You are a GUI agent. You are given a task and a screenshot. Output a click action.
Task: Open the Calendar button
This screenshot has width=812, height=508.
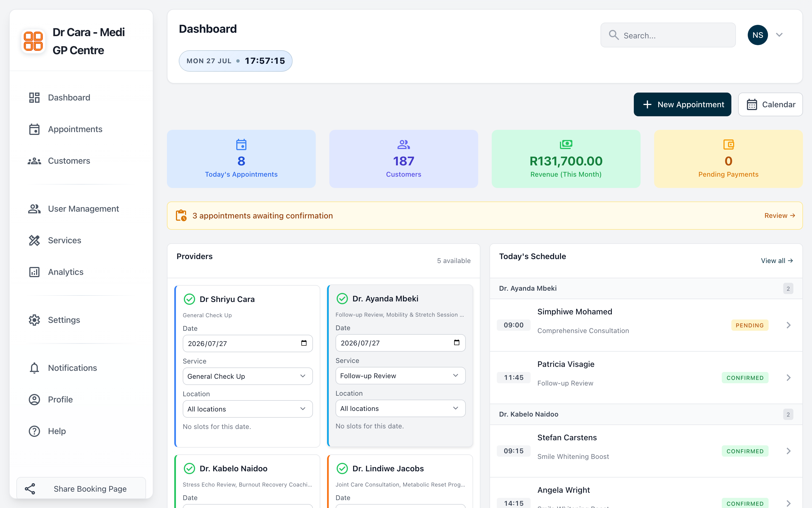[770, 104]
